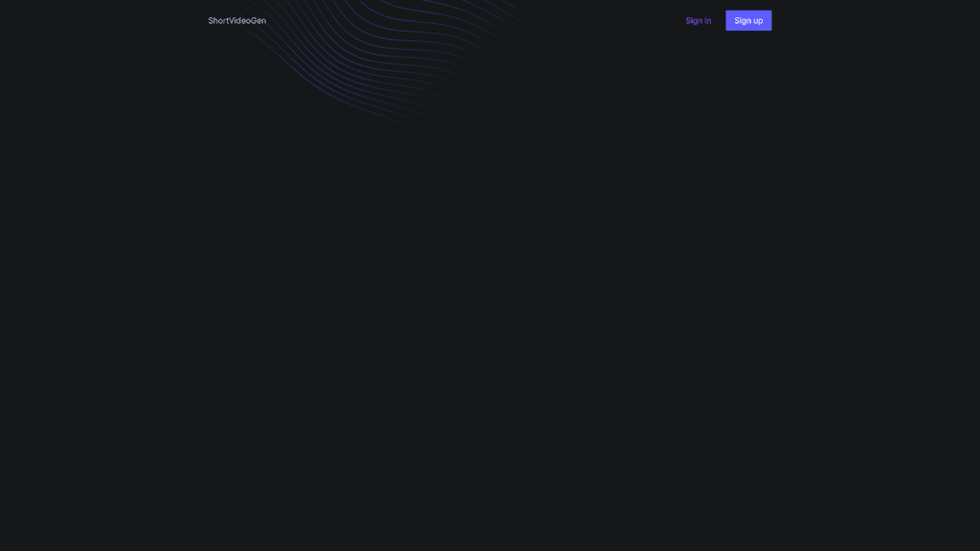This screenshot has width=980, height=551.
Task: Tap the ShortVideoGen wordmark
Action: 237,21
